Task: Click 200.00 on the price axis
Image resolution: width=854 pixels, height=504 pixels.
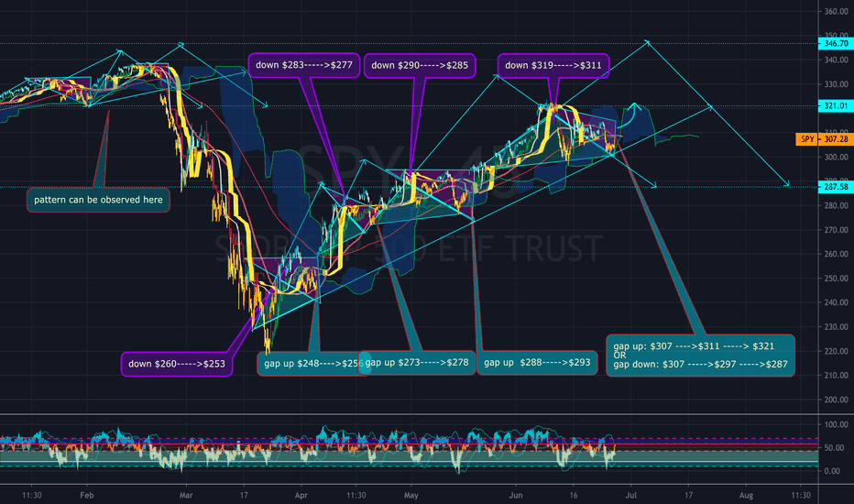Action: [x=836, y=400]
